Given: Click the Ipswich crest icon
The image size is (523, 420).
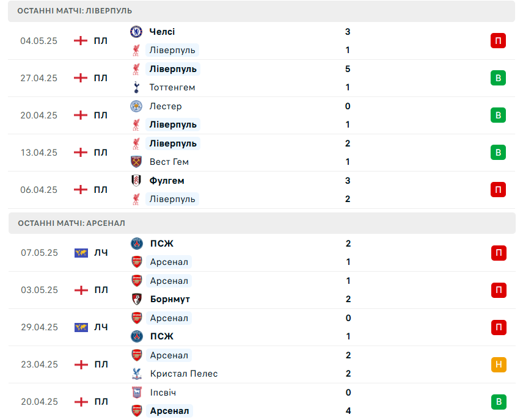Looking at the screenshot, I should click(137, 393).
